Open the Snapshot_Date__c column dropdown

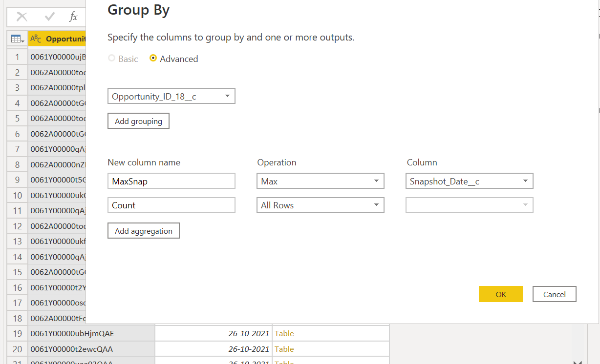pyautogui.click(x=470, y=181)
